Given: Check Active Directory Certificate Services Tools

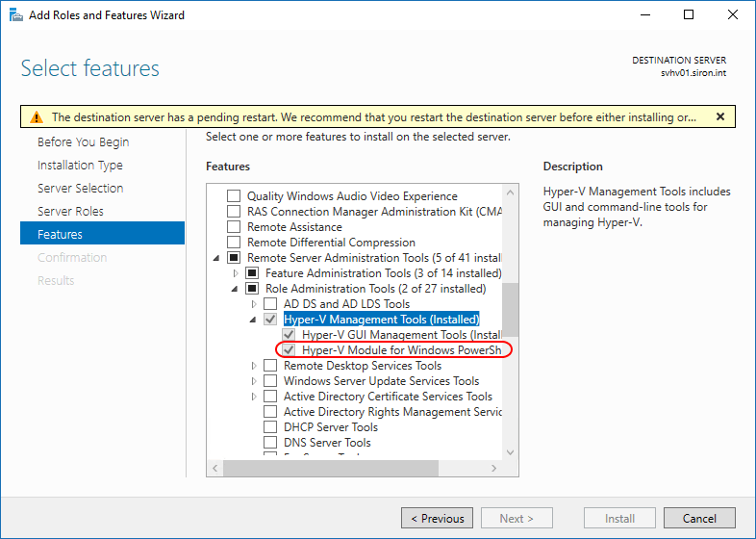Looking at the screenshot, I should 270,397.
